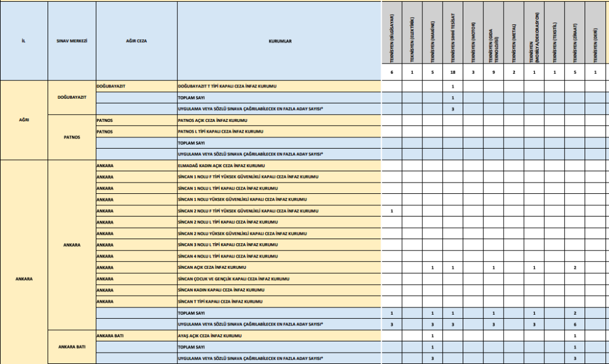This screenshot has height=364, width=609.
Task: Click AYAŞ AÇIK CEZA İNFAZ KURUMU cell
Action: (211, 335)
